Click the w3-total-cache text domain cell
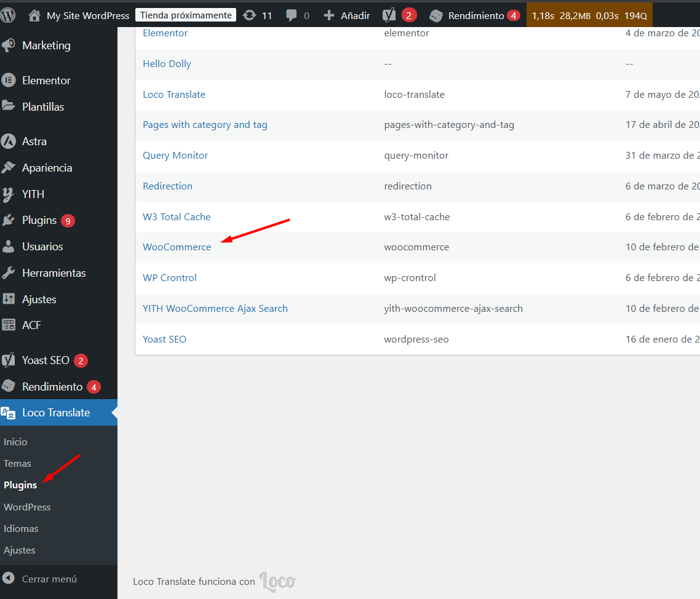The image size is (700, 599). 417,217
